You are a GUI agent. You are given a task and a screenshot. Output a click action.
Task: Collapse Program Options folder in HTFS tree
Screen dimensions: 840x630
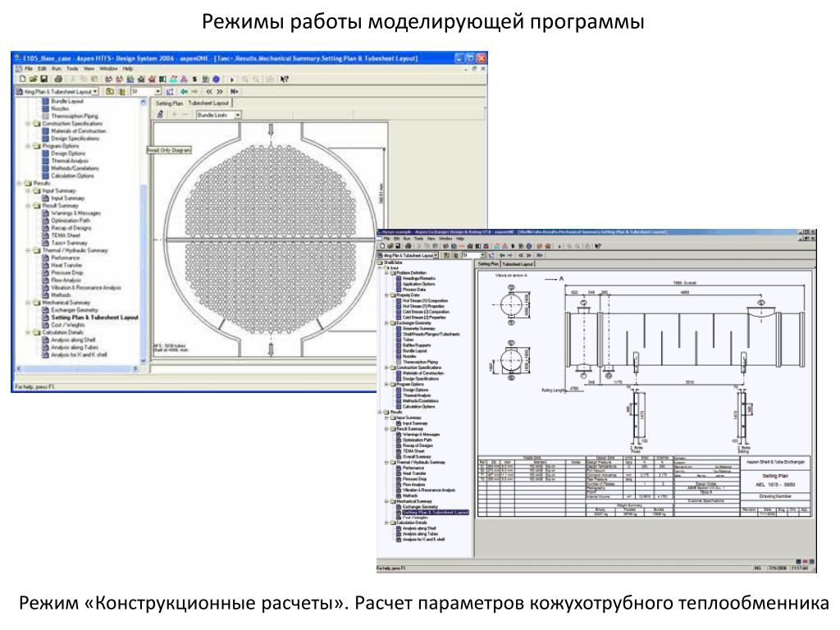pyautogui.click(x=29, y=146)
